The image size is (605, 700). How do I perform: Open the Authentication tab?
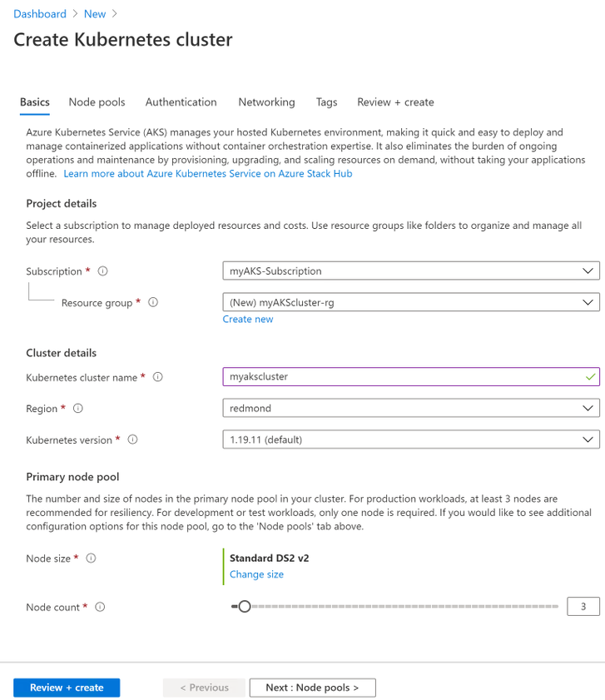181,102
